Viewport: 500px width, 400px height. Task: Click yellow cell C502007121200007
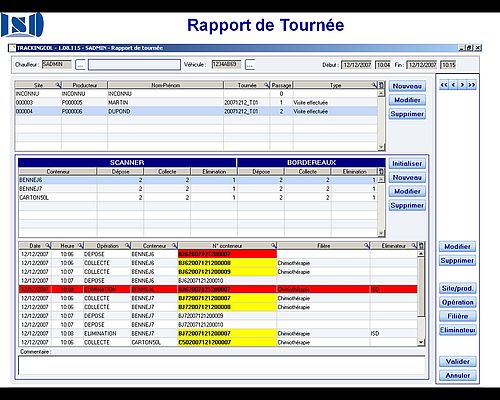(x=227, y=342)
